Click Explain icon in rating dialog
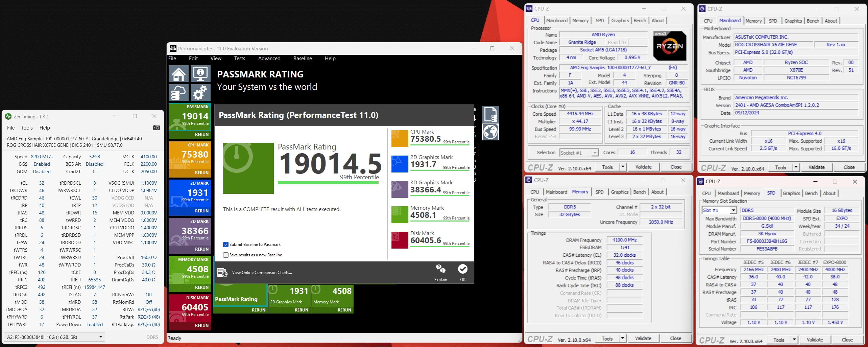This screenshot has width=868, height=347. point(440,269)
